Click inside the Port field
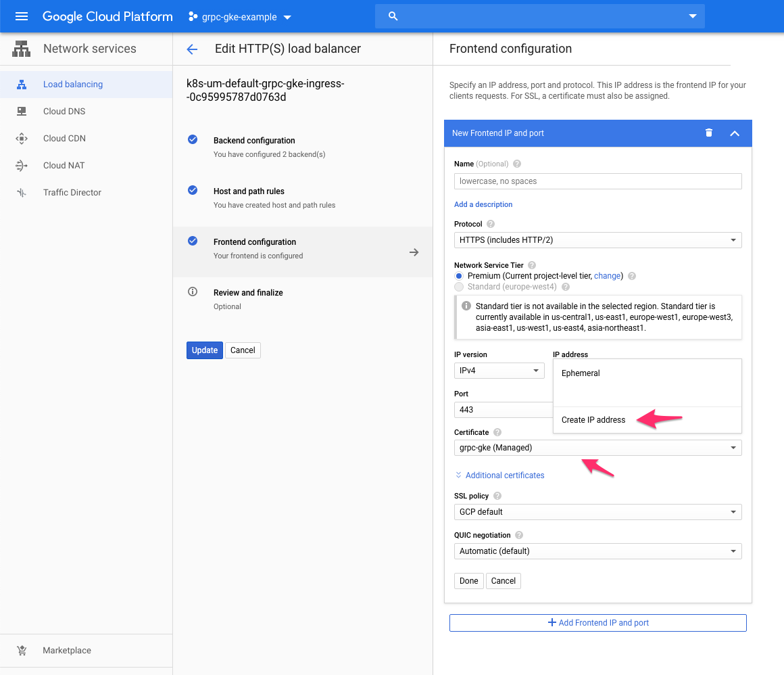This screenshot has height=675, width=784. pos(499,409)
